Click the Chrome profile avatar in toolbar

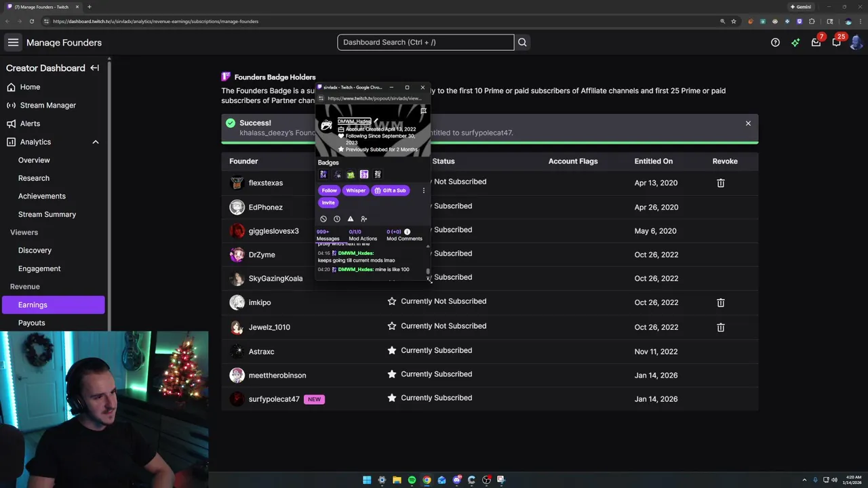848,21
